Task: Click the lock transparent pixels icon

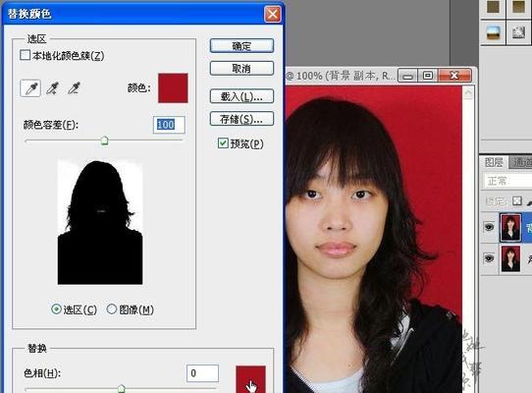Action: [x=517, y=201]
